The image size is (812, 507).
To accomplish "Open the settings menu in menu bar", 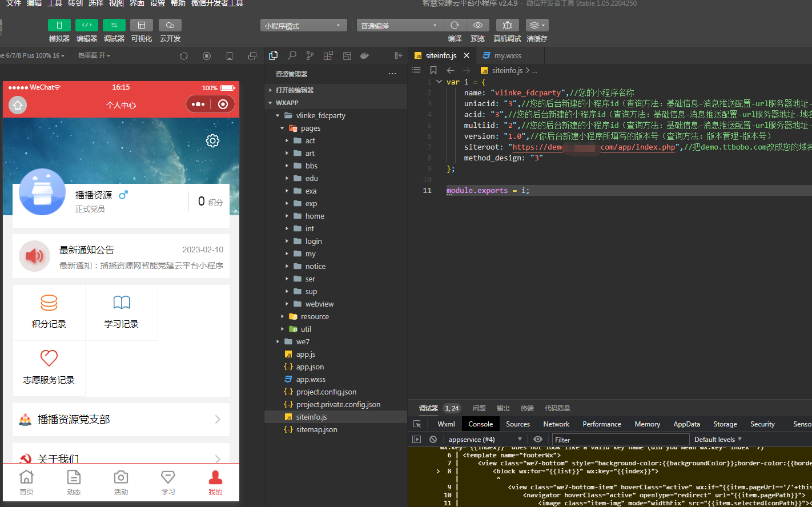I will coord(158,3).
